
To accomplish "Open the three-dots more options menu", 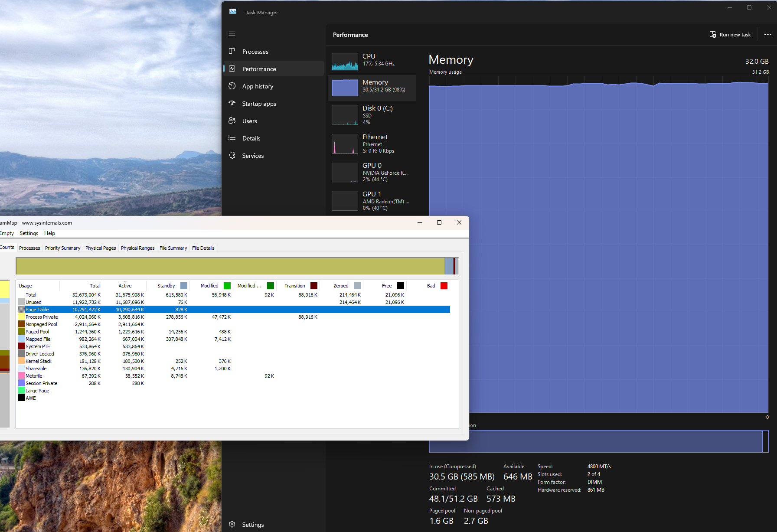I will (767, 34).
